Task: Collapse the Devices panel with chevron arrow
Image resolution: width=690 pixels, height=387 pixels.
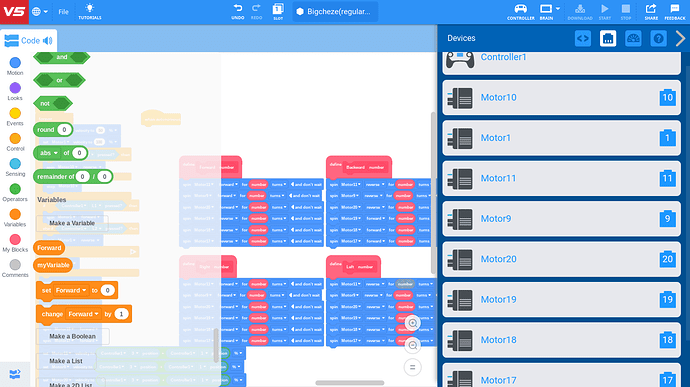Action: (680, 39)
